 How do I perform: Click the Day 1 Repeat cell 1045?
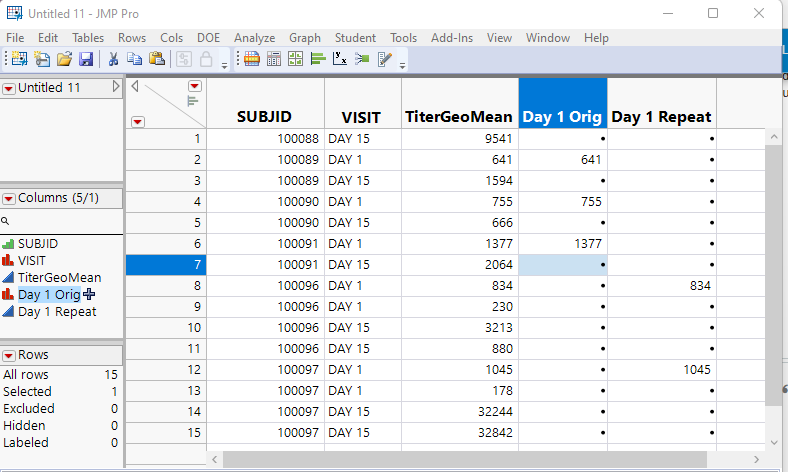pyautogui.click(x=662, y=370)
